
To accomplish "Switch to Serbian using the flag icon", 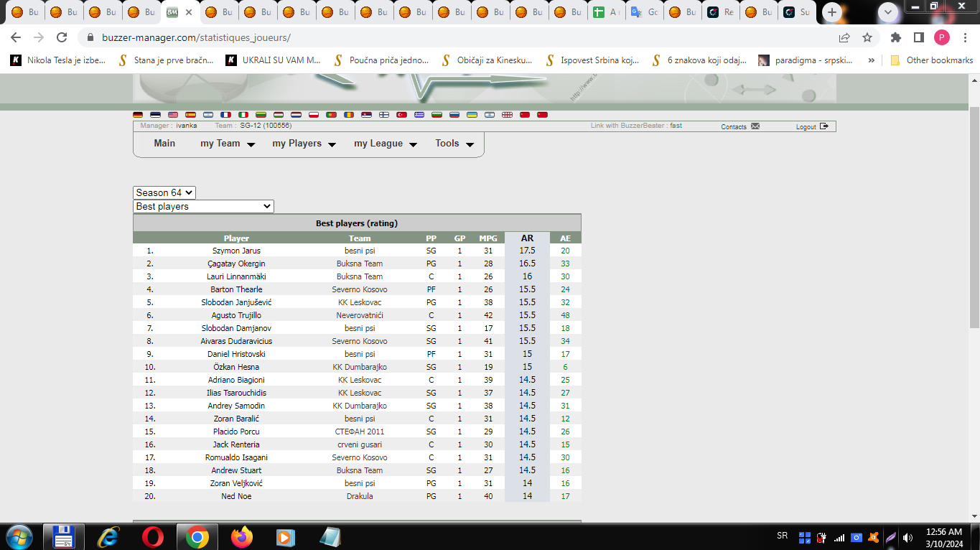I will click(366, 115).
